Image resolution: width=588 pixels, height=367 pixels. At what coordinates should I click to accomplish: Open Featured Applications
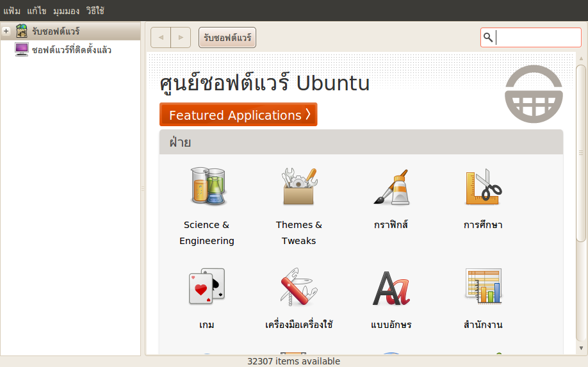pos(238,115)
